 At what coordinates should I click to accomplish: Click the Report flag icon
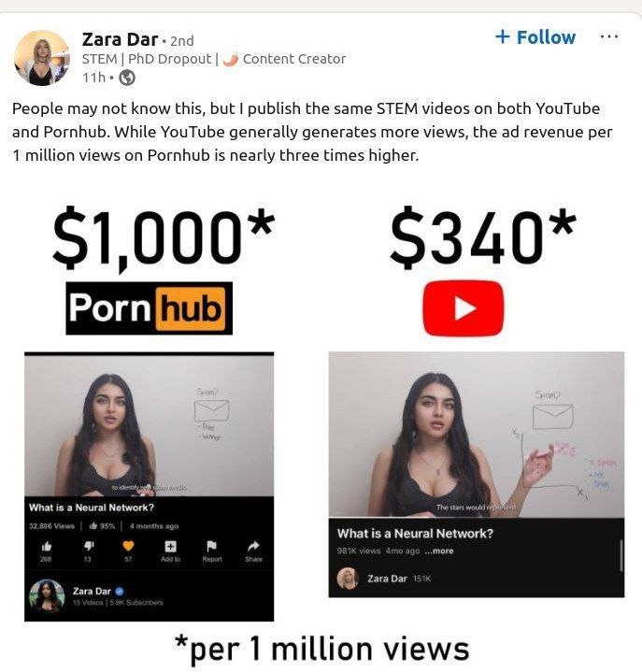click(212, 546)
